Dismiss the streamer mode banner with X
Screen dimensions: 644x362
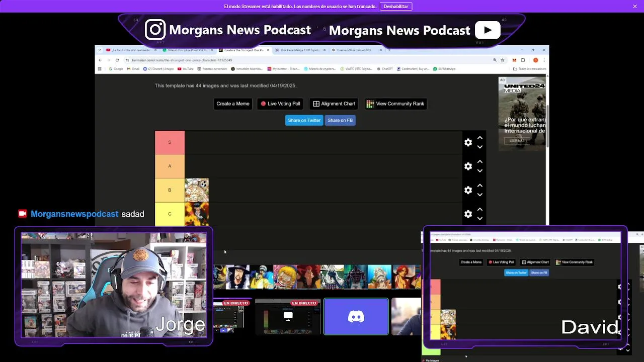tap(635, 7)
